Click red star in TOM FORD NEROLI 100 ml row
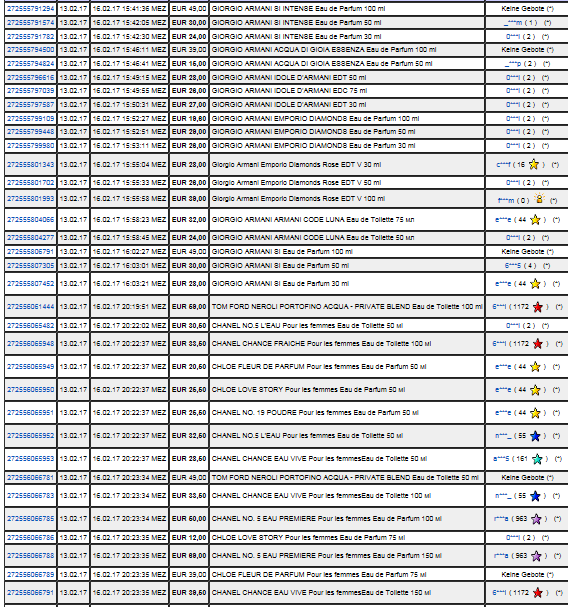Screen dimensions: 568x607 click(x=537, y=307)
